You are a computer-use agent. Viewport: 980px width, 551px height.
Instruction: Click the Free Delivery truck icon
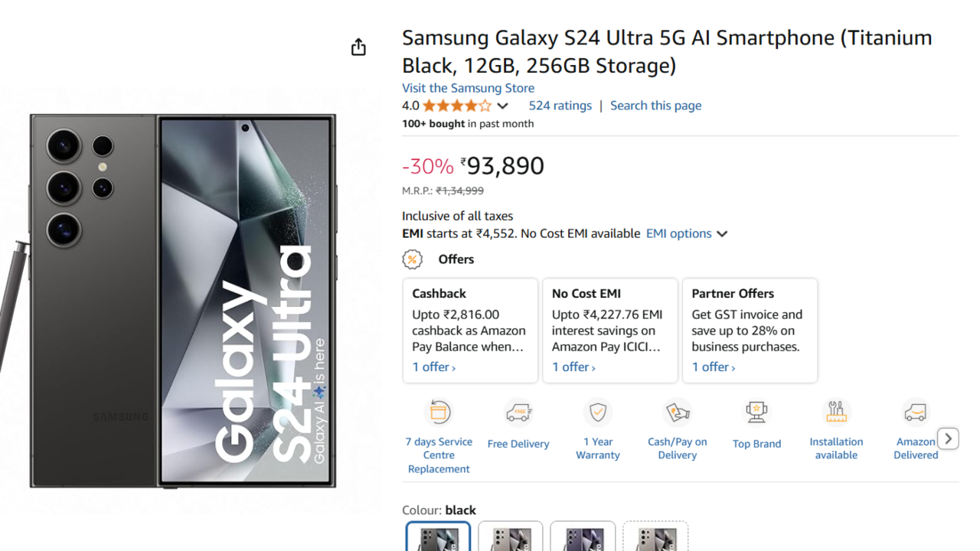pos(518,413)
